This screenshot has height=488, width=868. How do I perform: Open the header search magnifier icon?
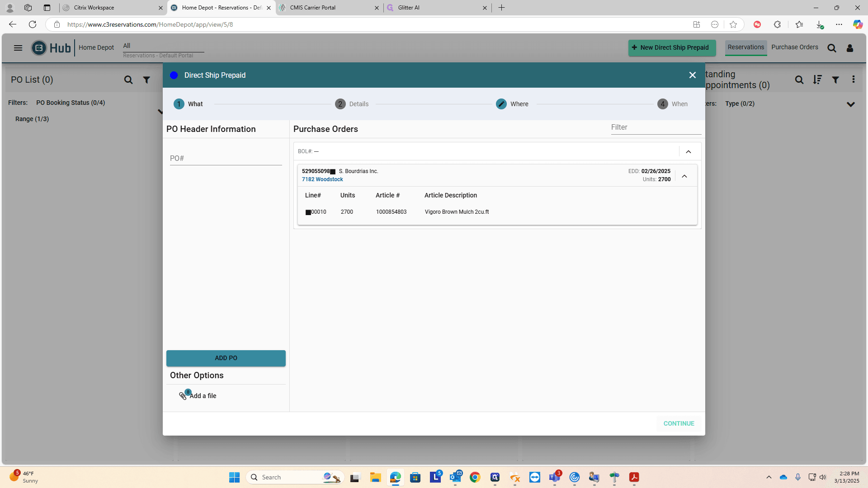pyautogui.click(x=832, y=48)
